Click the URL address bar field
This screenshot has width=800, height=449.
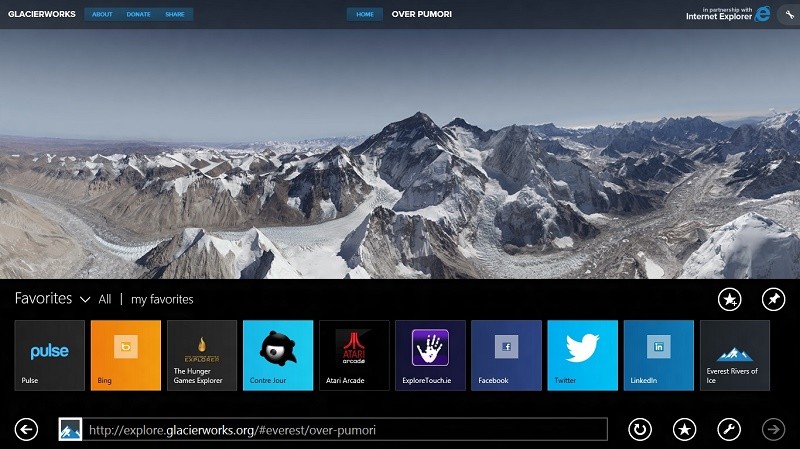pos(345,430)
